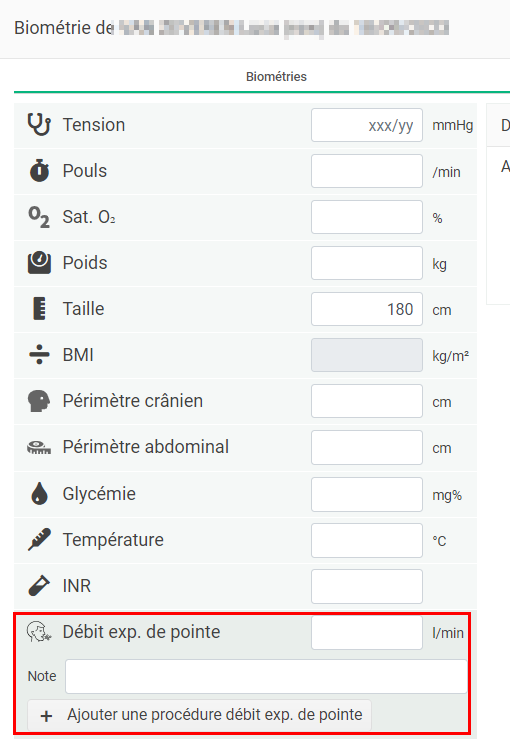This screenshot has height=755, width=510.
Task: Click the breathing face icon for Débit exp.
Action: click(39, 632)
